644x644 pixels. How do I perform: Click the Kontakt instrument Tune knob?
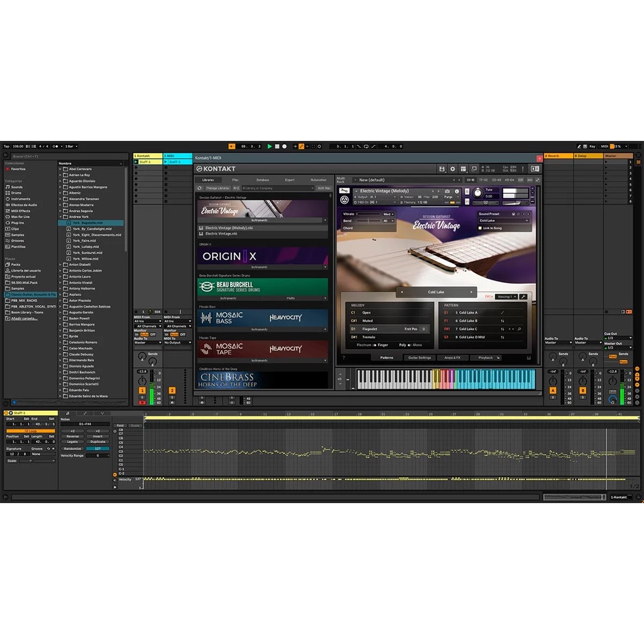pyautogui.click(x=477, y=193)
